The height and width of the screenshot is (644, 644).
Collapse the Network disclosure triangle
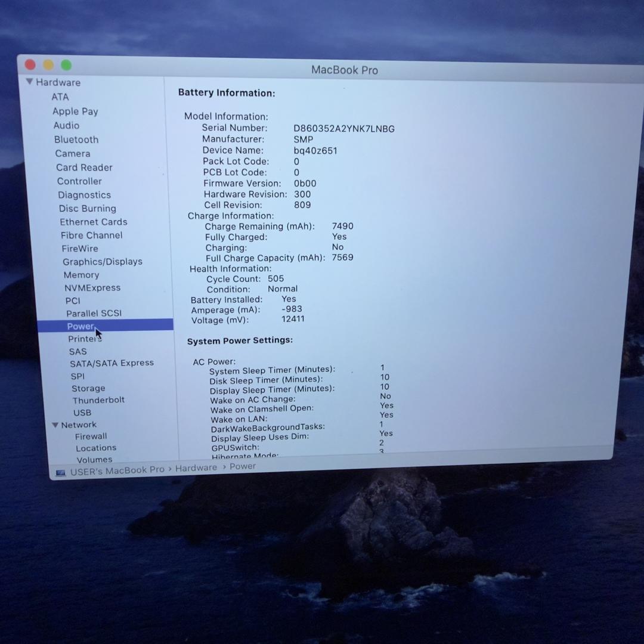coord(55,425)
